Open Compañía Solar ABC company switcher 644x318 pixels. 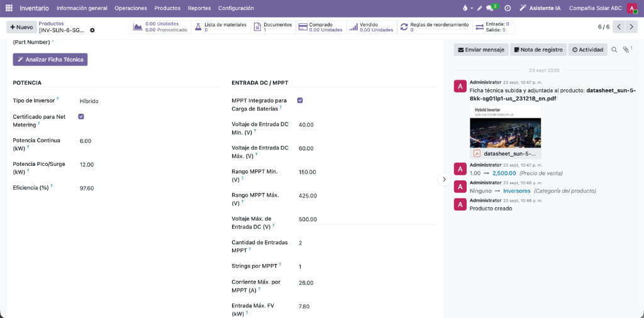click(x=596, y=8)
